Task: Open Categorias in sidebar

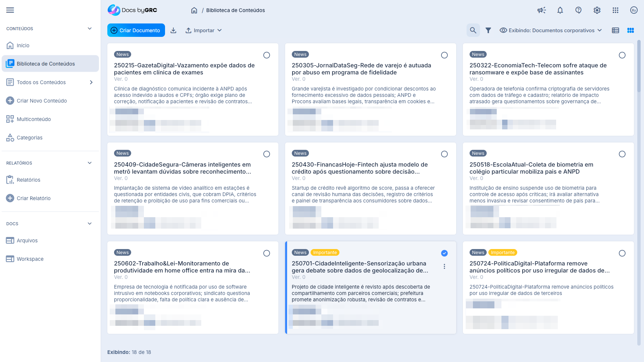Action: 30,138
